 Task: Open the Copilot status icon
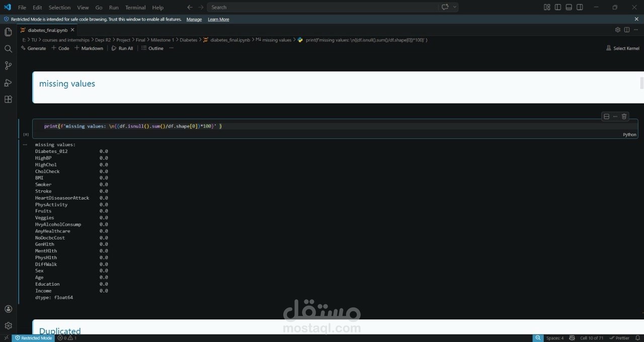(572, 338)
